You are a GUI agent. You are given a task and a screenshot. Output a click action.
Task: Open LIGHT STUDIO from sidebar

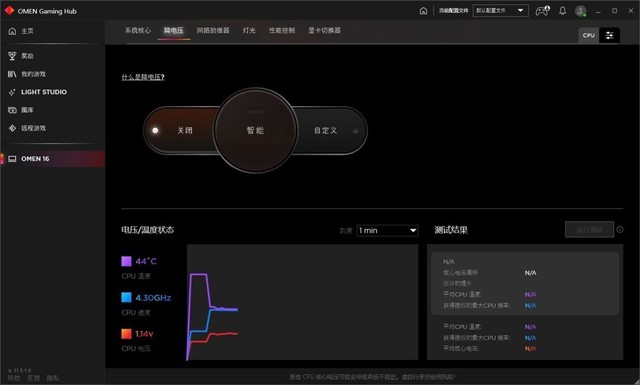[38, 92]
